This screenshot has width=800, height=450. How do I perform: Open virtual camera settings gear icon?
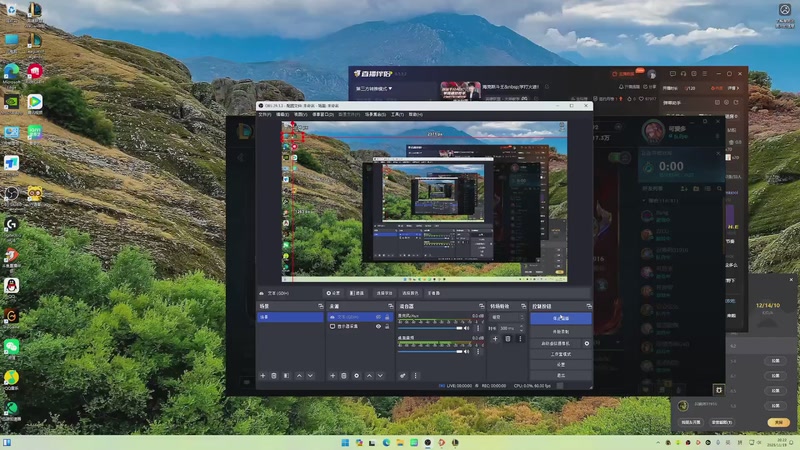tap(587, 343)
